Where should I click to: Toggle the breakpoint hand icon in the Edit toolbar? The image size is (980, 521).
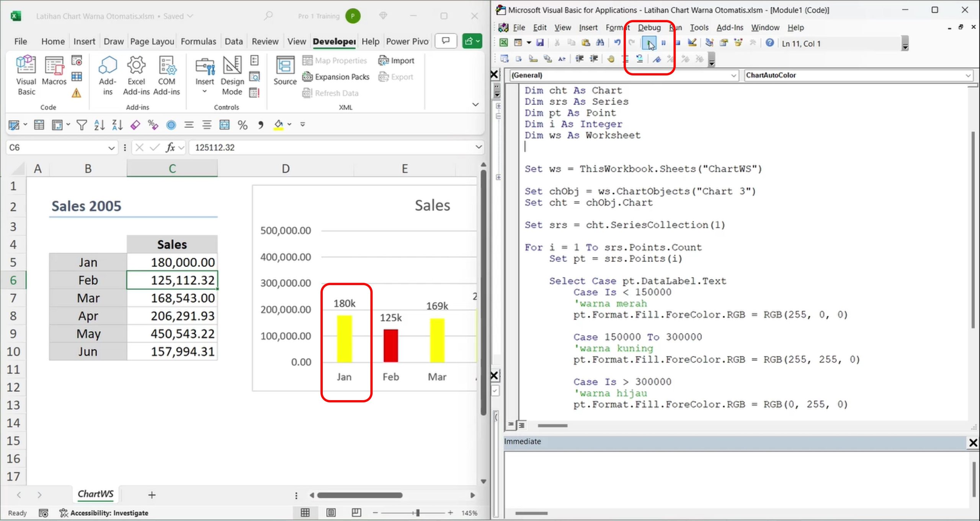click(x=611, y=59)
